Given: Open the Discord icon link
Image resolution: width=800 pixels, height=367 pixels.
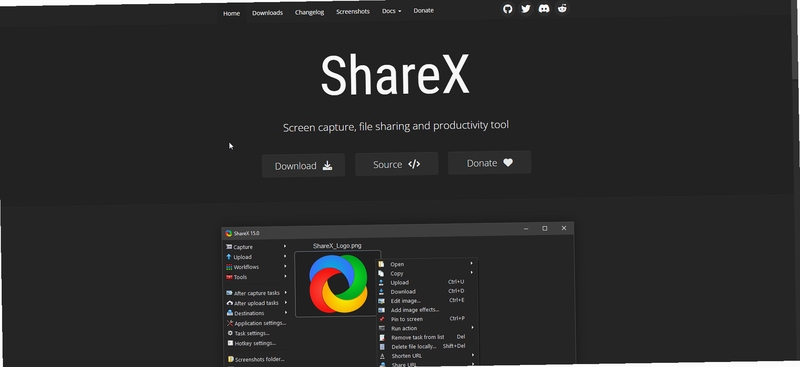Looking at the screenshot, I should [x=544, y=9].
